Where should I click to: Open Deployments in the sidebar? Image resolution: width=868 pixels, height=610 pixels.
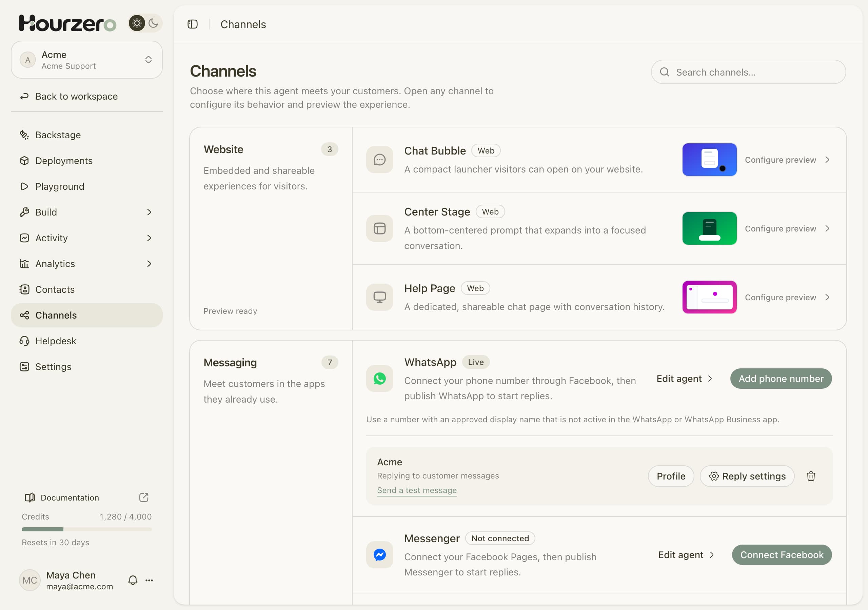click(x=86, y=161)
